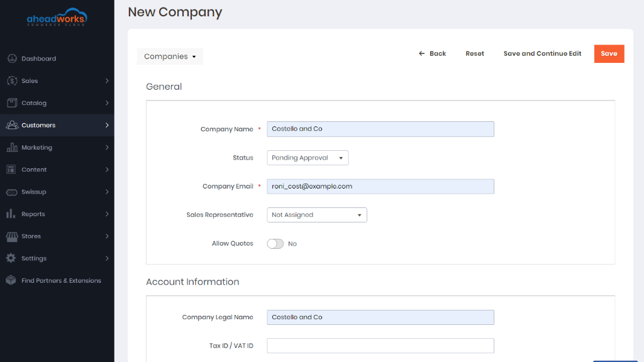Open the Swissup menu item
The image size is (644, 362).
pyautogui.click(x=57, y=192)
